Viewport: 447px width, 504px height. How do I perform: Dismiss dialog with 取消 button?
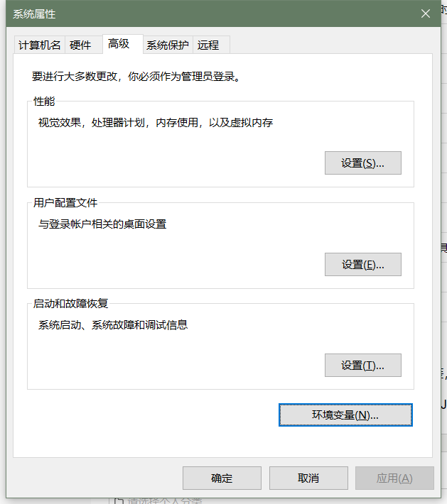pos(308,478)
